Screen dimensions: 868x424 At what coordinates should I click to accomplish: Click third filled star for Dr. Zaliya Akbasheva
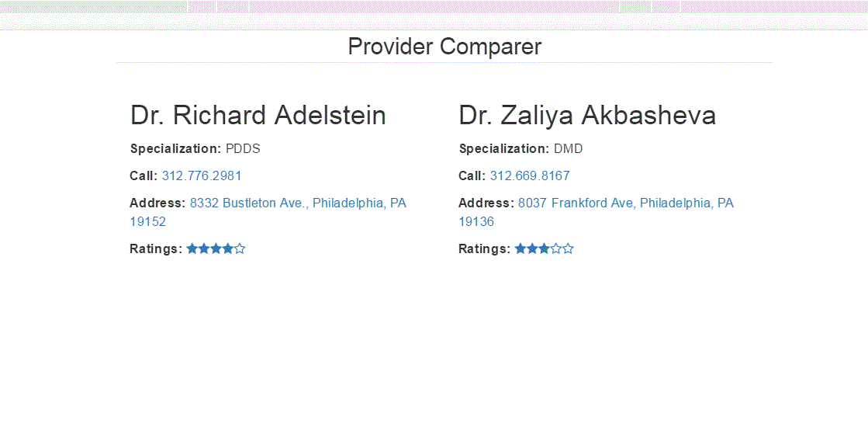(544, 248)
